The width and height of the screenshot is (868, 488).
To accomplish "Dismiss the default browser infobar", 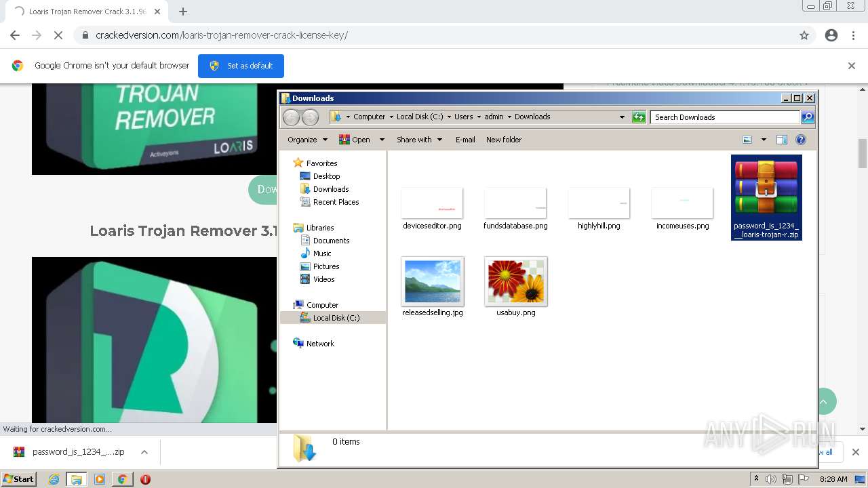I will 852,66.
